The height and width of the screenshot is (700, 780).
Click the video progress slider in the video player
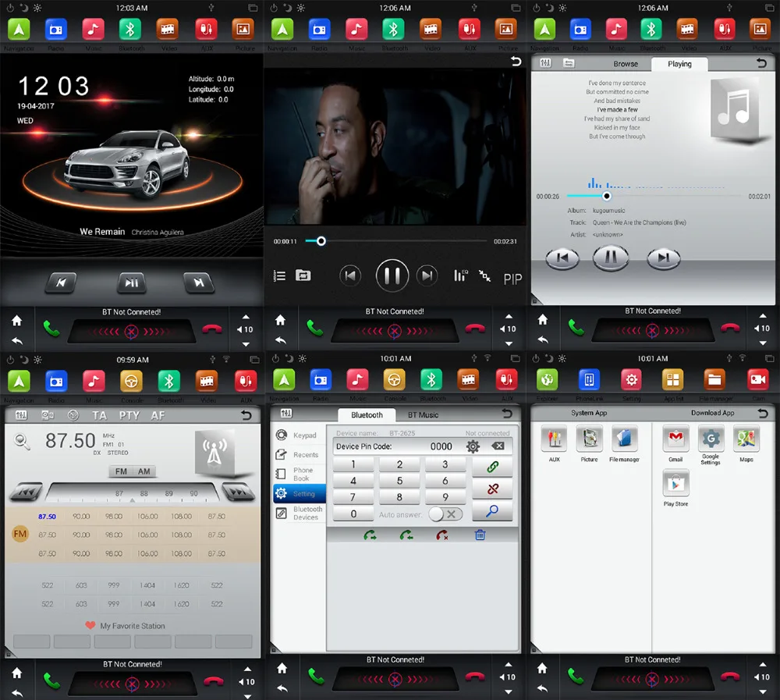tap(396, 241)
